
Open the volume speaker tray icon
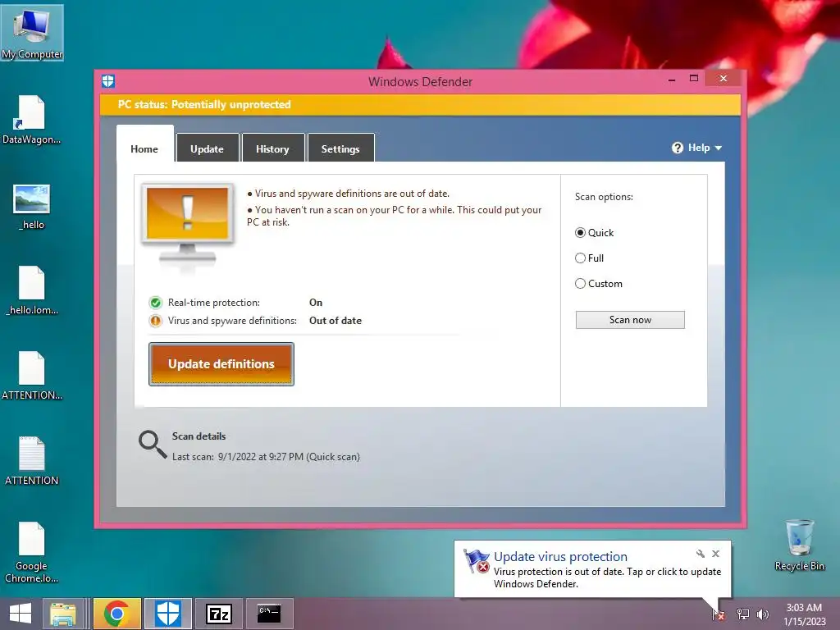point(762,614)
